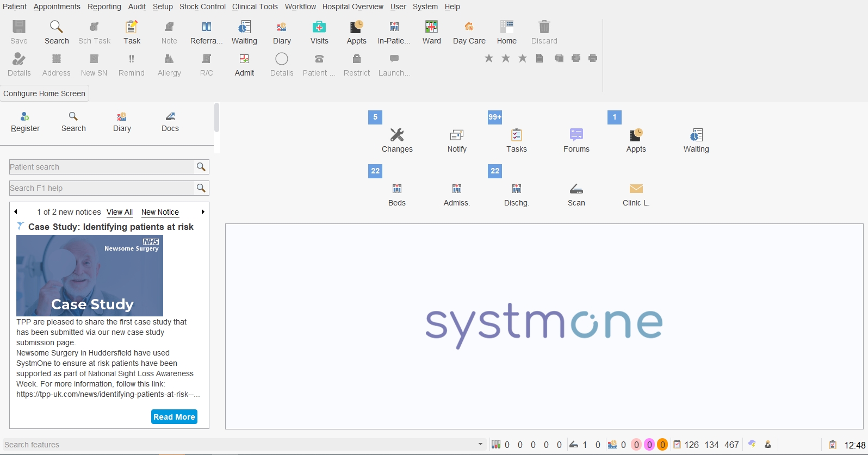Viewport: 868px width, 455px height.
Task: Open the Admiss. icon on home screen
Action: point(457,194)
